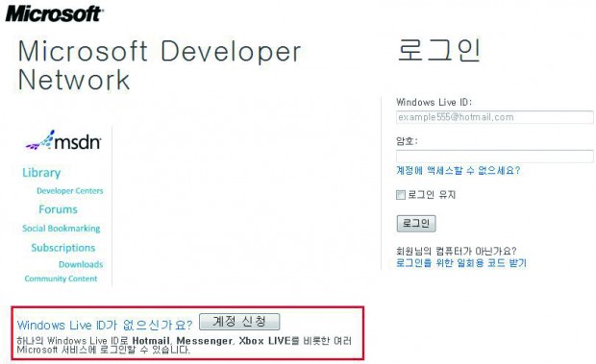Open Developer Centers link
Screen dimensions: 596x364
point(70,190)
